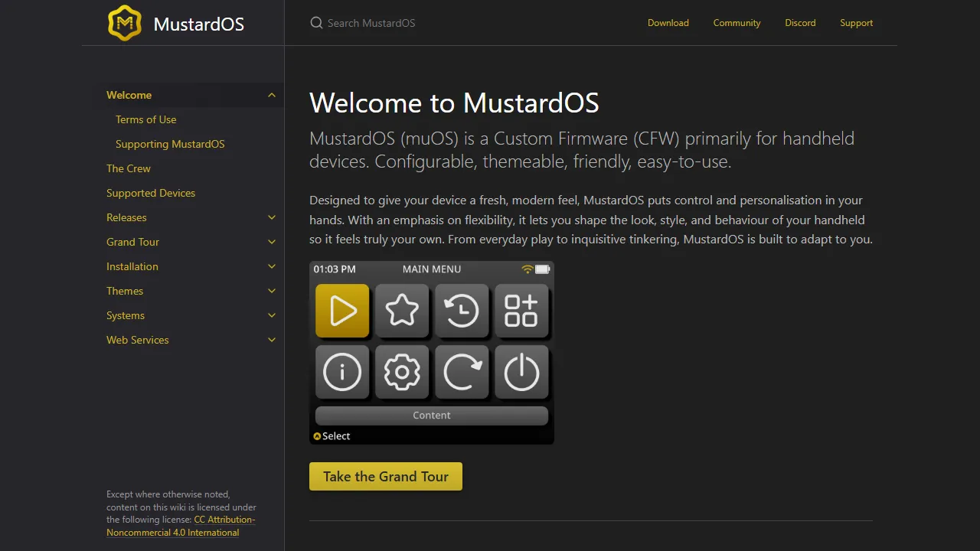
Task: Select the Information icon
Action: (x=341, y=373)
